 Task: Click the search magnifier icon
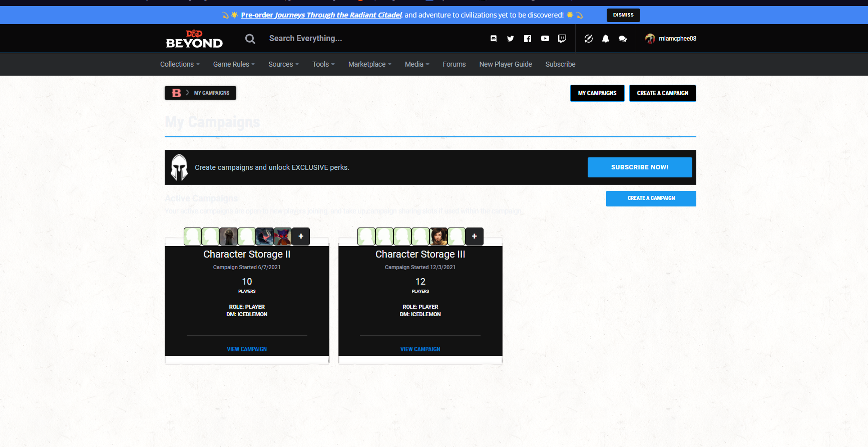(250, 39)
